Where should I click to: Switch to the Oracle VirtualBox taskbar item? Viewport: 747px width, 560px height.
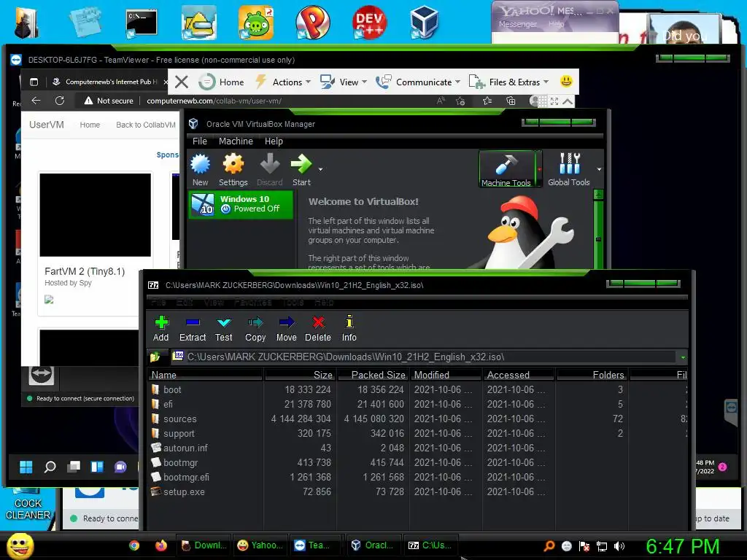click(x=373, y=545)
